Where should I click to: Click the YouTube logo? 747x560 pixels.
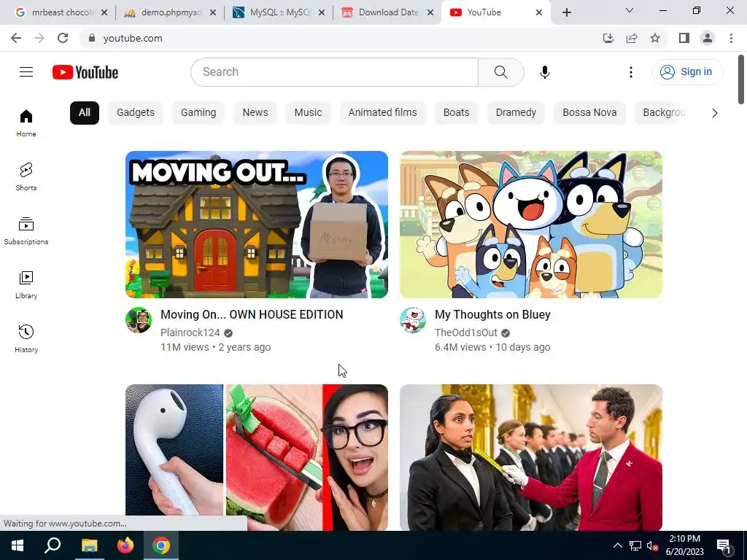pos(85,72)
